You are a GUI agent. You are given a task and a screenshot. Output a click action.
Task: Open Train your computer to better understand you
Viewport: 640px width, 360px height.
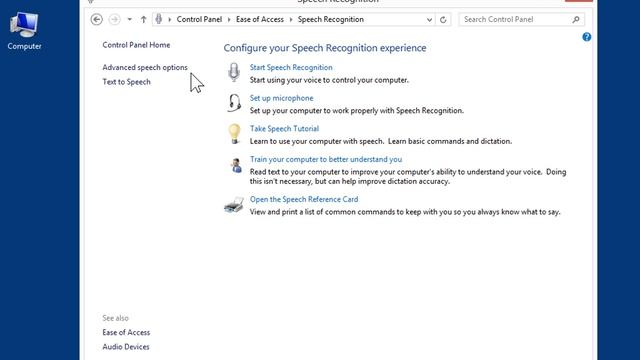[x=326, y=159]
